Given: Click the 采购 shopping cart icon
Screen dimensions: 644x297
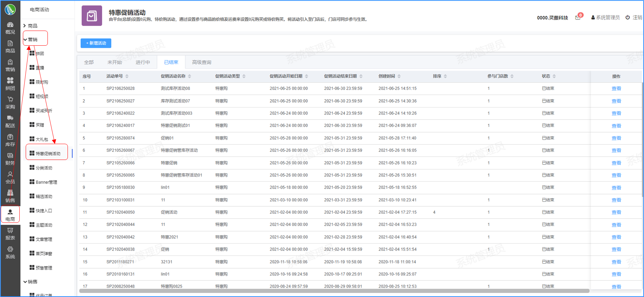Looking at the screenshot, I should click(x=10, y=100).
